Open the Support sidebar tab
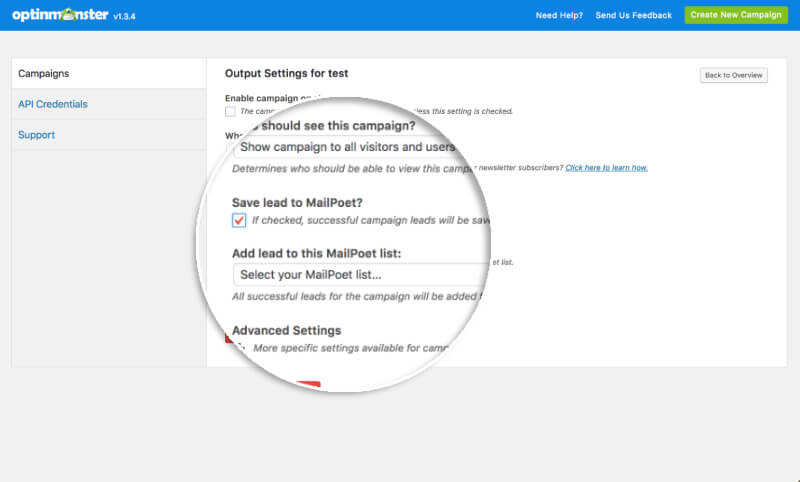Viewport: 800px width, 482px height. [x=109, y=135]
